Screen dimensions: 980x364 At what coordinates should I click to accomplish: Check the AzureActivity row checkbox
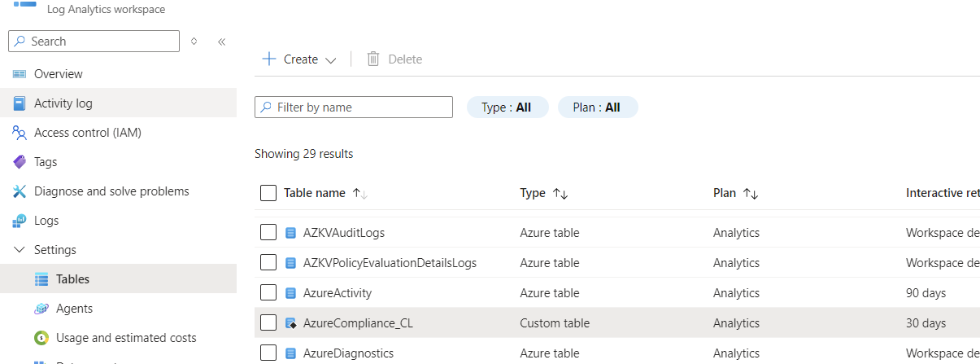[x=268, y=293]
